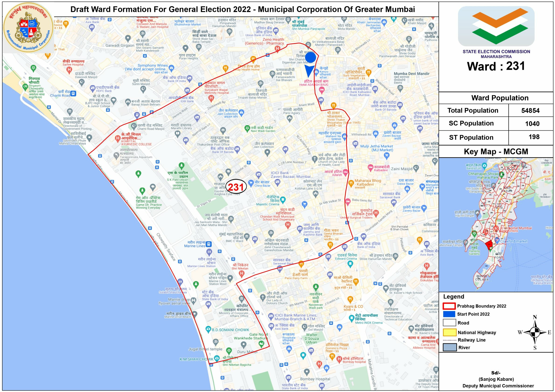The height and width of the screenshot is (392, 555).
Task: Click the circled 231 ward label on map
Action: pos(236,187)
